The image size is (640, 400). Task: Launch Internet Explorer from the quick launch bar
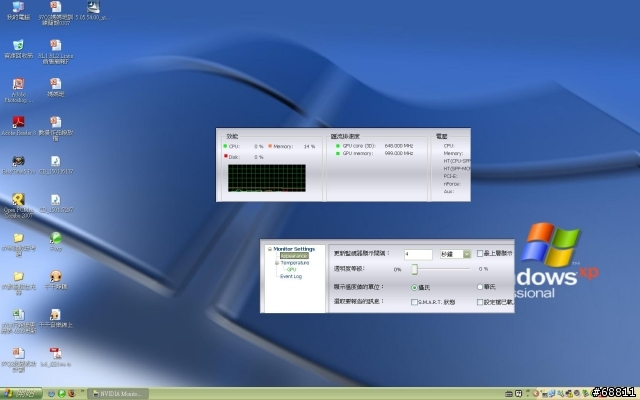[x=51, y=394]
